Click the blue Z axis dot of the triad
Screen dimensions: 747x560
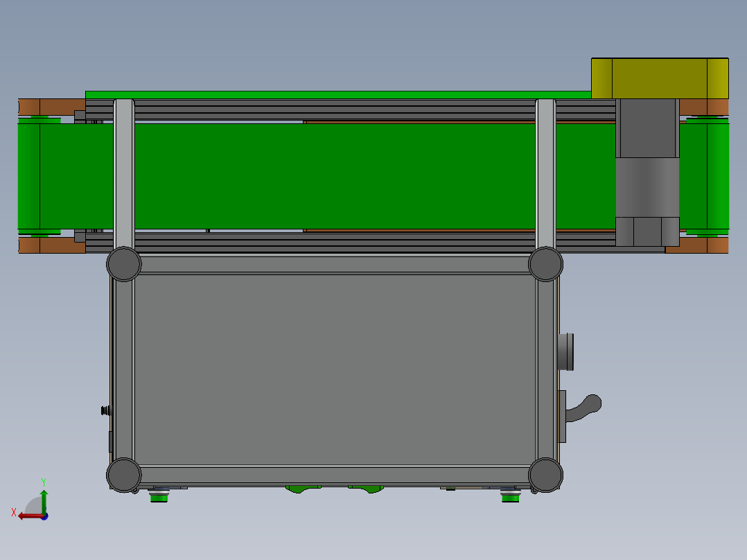[45, 516]
